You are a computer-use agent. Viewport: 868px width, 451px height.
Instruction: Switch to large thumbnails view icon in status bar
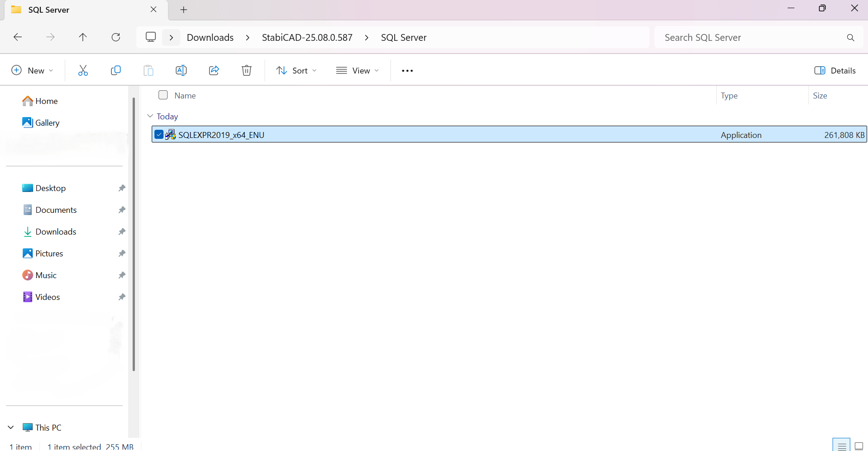click(x=859, y=446)
